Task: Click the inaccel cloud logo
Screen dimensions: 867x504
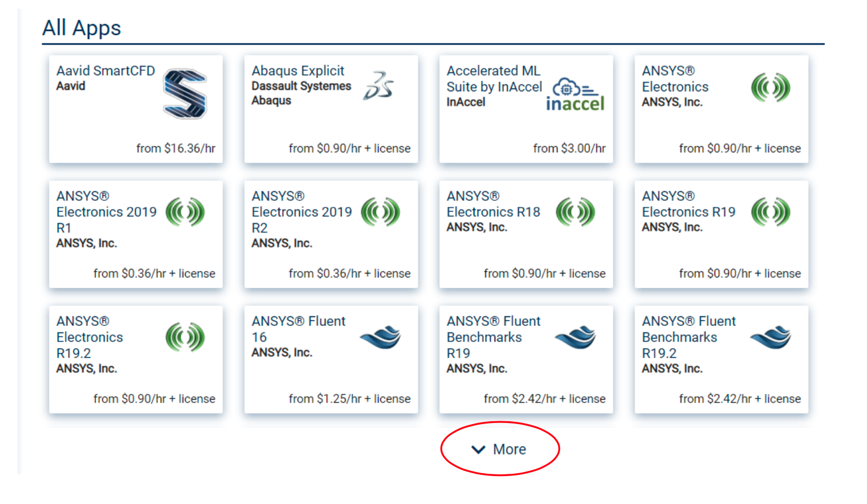Action: pos(575,94)
